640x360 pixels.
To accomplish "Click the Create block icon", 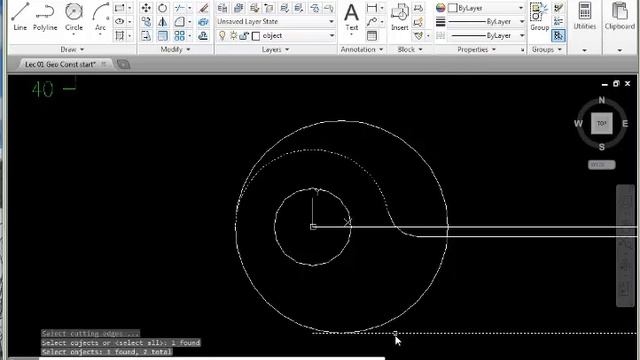I will (x=418, y=8).
